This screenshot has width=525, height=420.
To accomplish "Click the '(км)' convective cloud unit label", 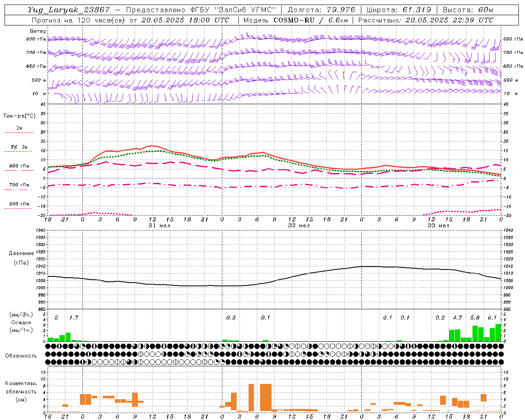I will [21, 399].
